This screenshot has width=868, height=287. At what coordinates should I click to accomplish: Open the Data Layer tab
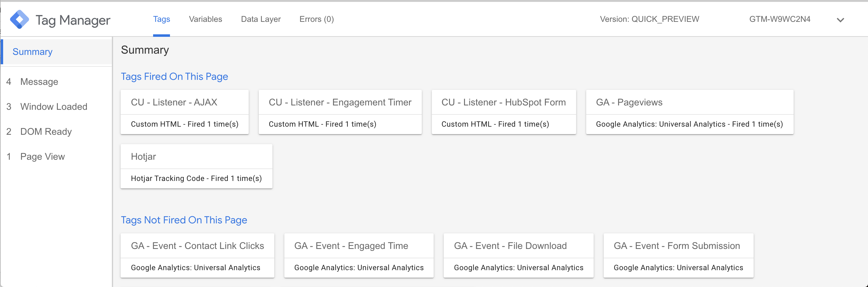click(x=261, y=19)
